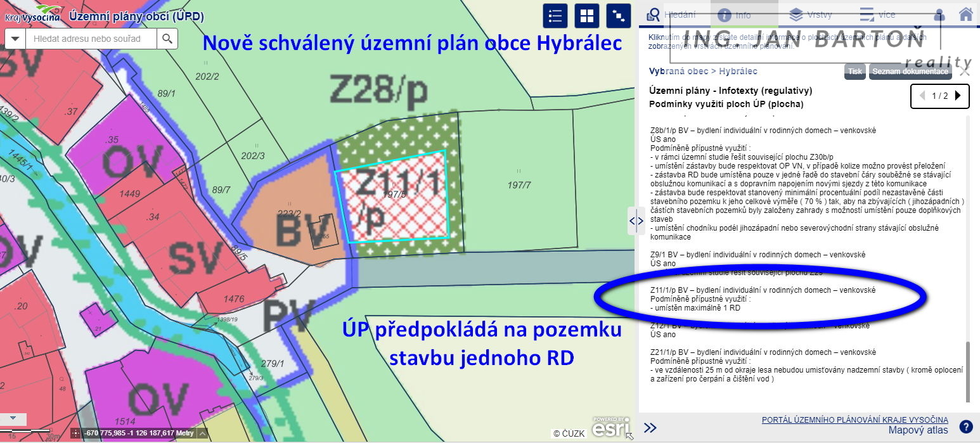Collapse side panel with splitter arrows
This screenshot has height=443, width=980.
(636, 221)
